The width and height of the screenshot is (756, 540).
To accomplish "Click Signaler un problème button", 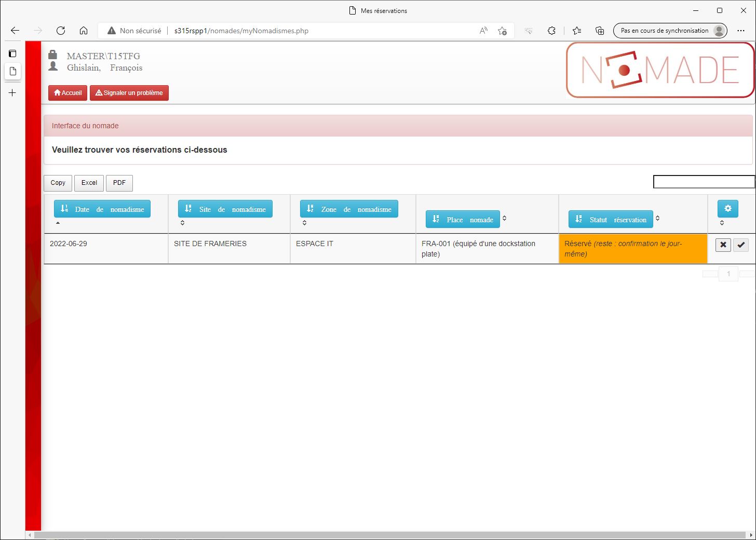I will [129, 93].
